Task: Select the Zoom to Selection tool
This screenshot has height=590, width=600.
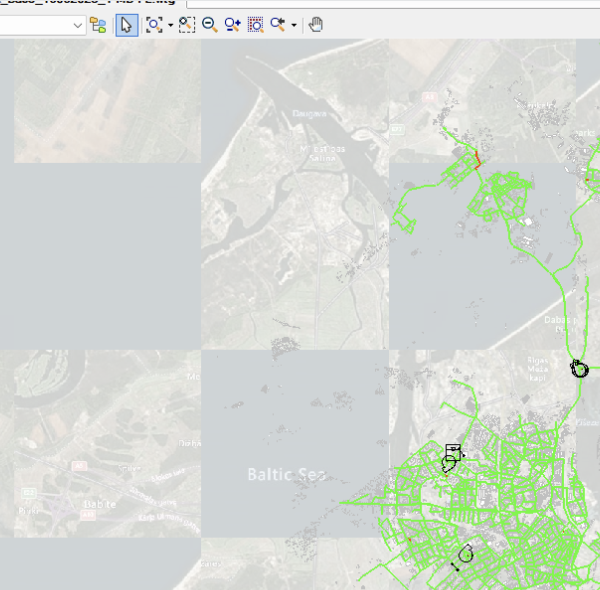Action: [255, 25]
